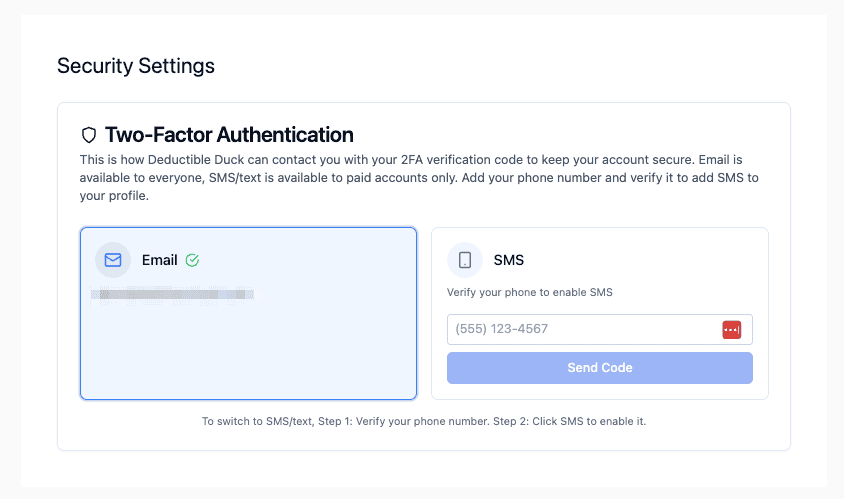This screenshot has height=499, width=844.
Task: Click the 2FA description paragraph
Action: click(419, 177)
